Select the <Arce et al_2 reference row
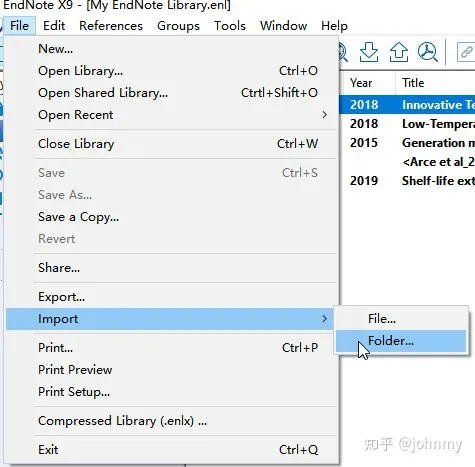Viewport: 475px width, 467px height. (407, 162)
